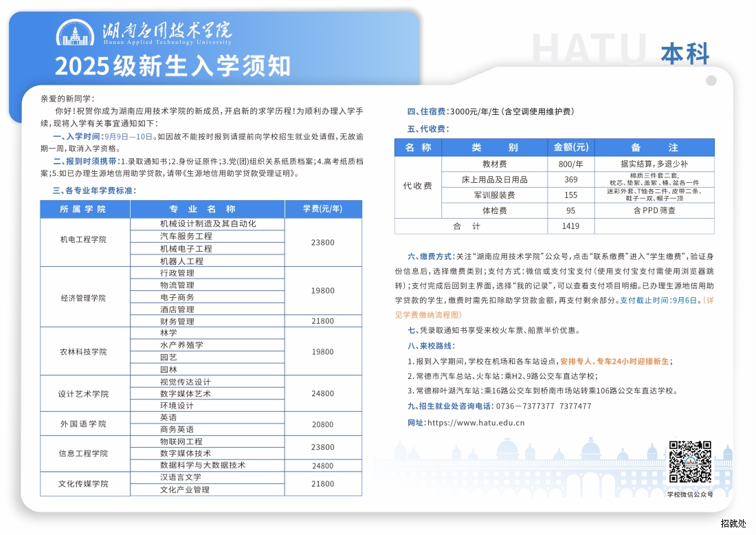
Task: Click the calligraphy university name in header
Action: click(x=167, y=31)
